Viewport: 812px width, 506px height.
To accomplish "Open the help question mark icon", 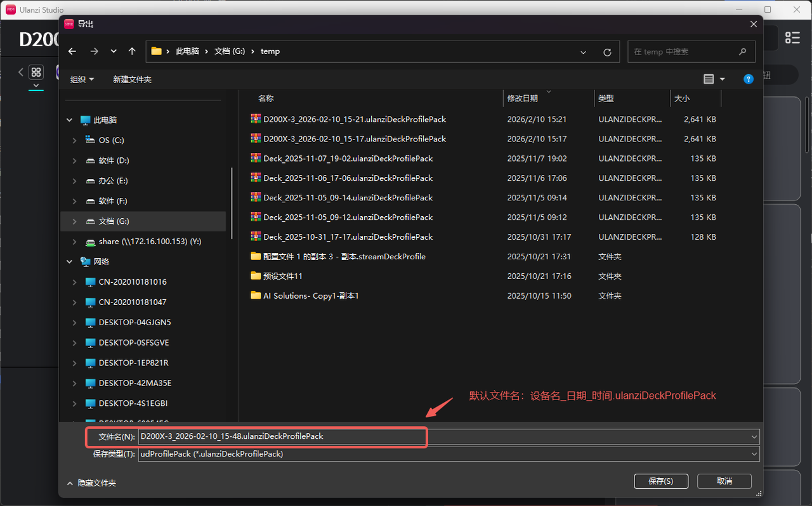I will tap(748, 79).
